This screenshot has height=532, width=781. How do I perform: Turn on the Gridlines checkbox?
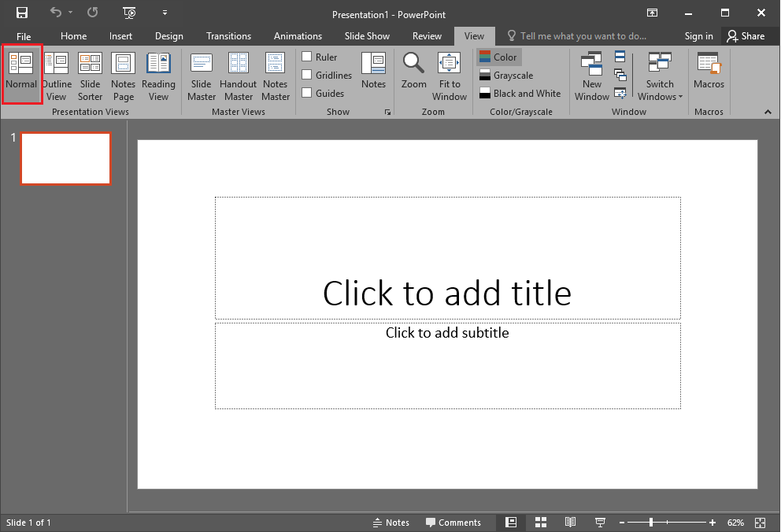pos(308,75)
